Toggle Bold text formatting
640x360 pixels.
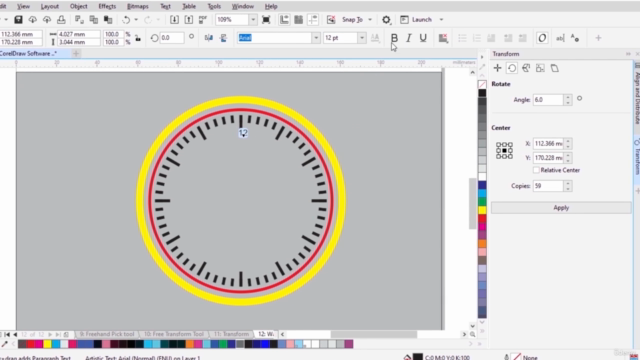tap(394, 38)
